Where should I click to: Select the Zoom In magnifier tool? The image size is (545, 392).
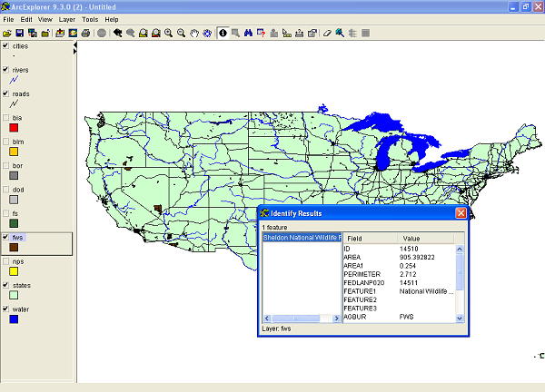(x=168, y=33)
